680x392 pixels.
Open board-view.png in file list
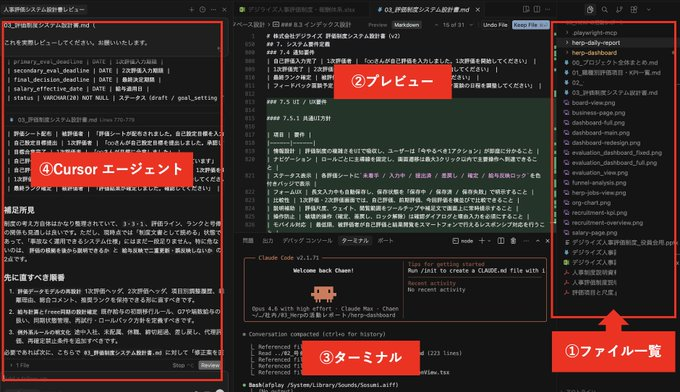(593, 103)
